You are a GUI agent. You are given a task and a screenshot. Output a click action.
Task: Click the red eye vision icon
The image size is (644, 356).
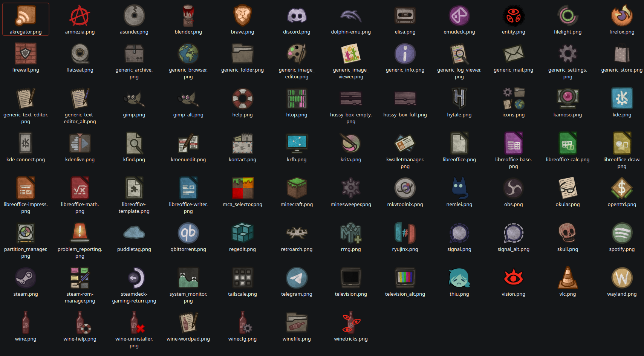[x=514, y=278]
